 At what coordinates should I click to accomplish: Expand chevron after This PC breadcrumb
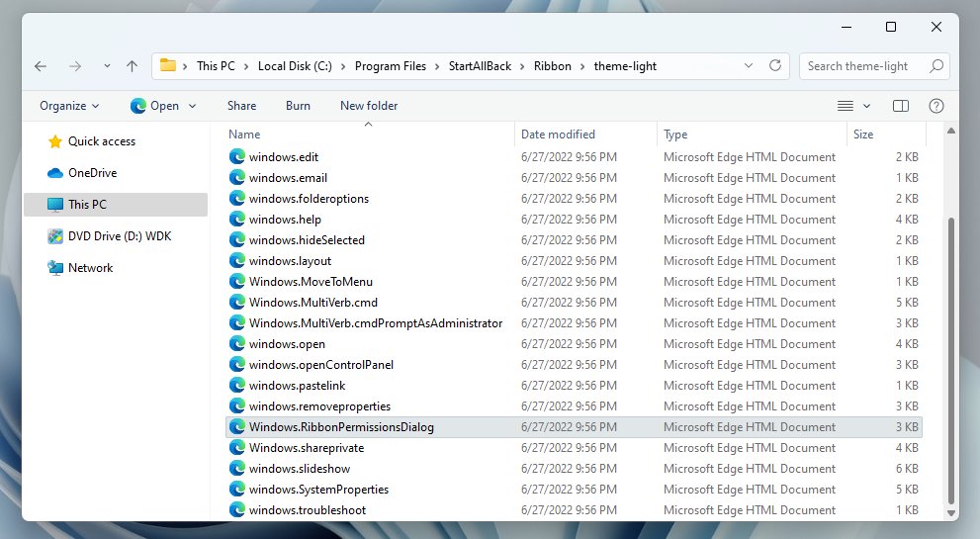pyautogui.click(x=246, y=66)
